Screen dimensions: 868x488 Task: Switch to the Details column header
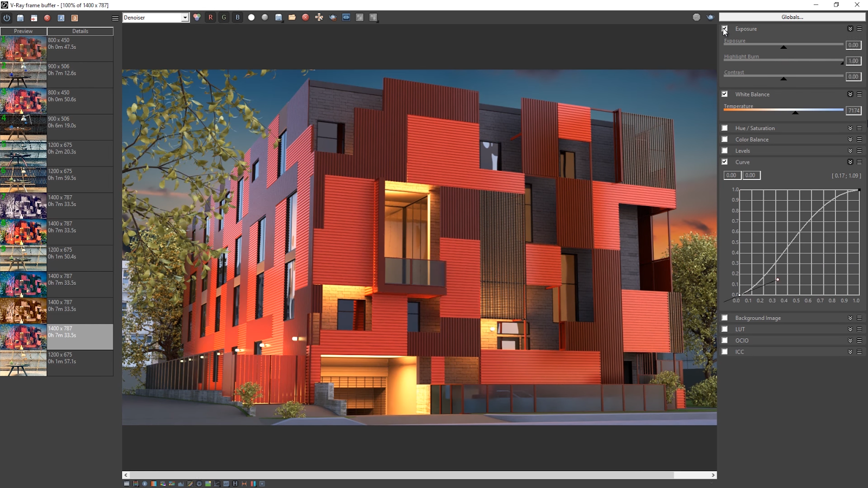(x=80, y=31)
